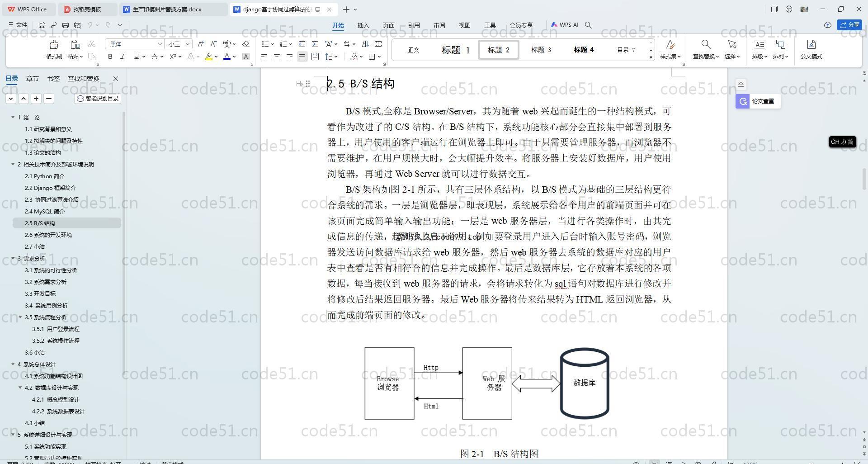
Task: Click the Clear Formatting eraser icon
Action: [x=246, y=44]
